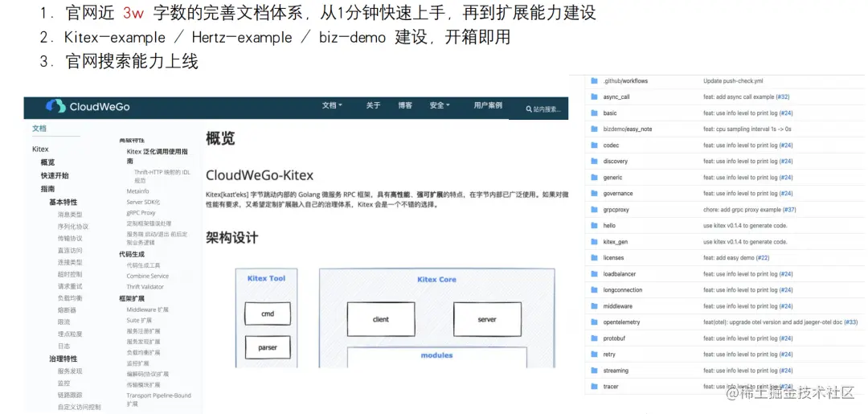Open 代码生成 section in sidebar
The height and width of the screenshot is (414, 868).
132,254
